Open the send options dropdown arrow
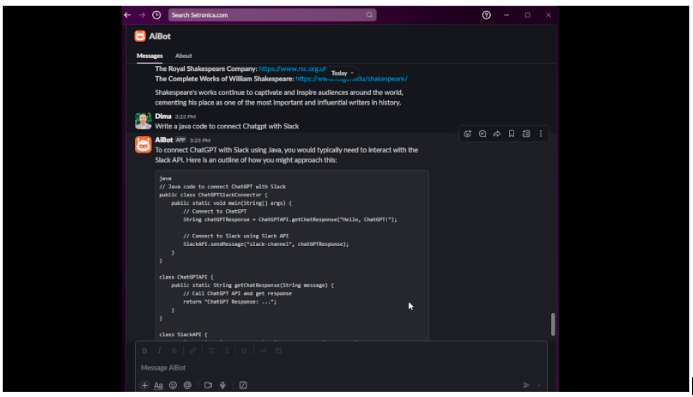This screenshot has width=693, height=397. tap(539, 385)
